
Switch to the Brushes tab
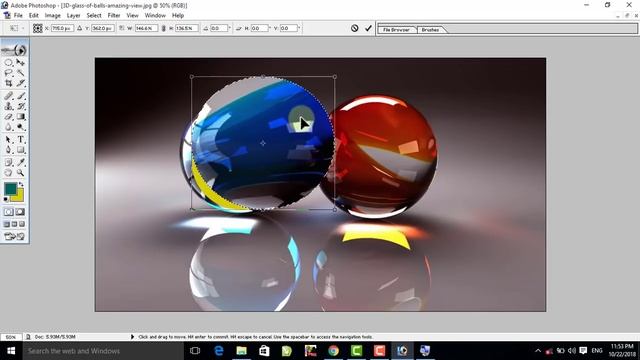(430, 30)
